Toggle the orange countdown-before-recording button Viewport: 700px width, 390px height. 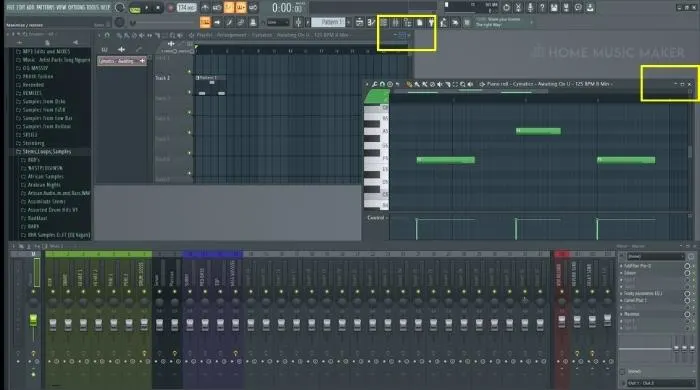(229, 8)
